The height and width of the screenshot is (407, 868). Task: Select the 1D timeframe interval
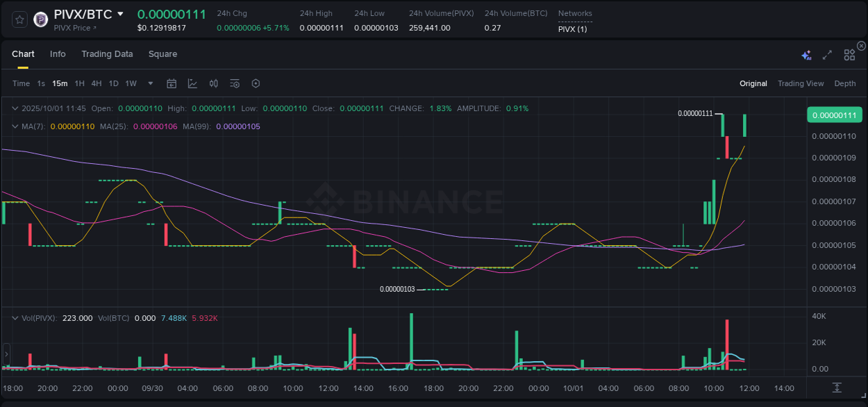[113, 83]
